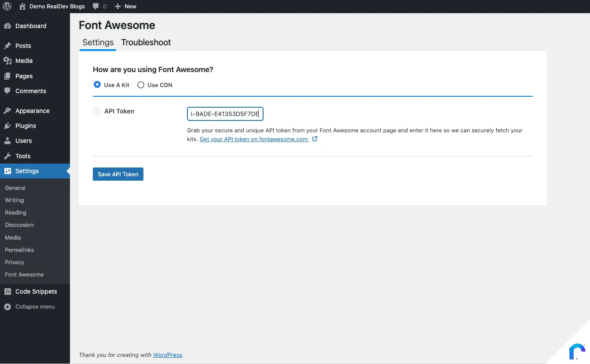
Task: Click the Users person icon
Action: click(7, 141)
